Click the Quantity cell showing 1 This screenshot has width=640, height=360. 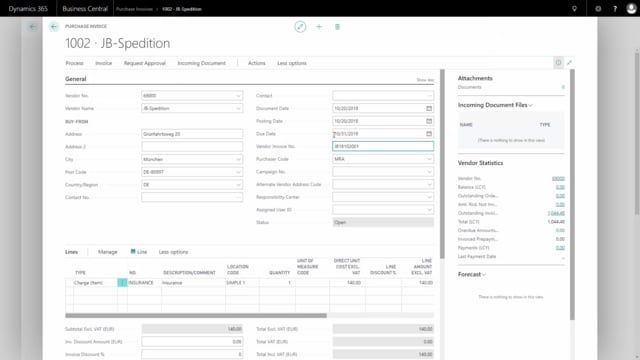point(277,282)
